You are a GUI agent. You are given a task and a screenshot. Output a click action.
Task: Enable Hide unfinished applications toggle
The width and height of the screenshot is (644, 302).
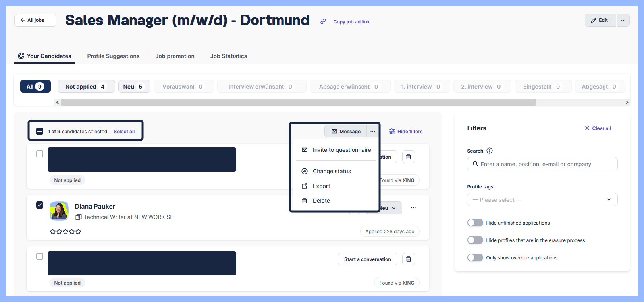point(475,223)
